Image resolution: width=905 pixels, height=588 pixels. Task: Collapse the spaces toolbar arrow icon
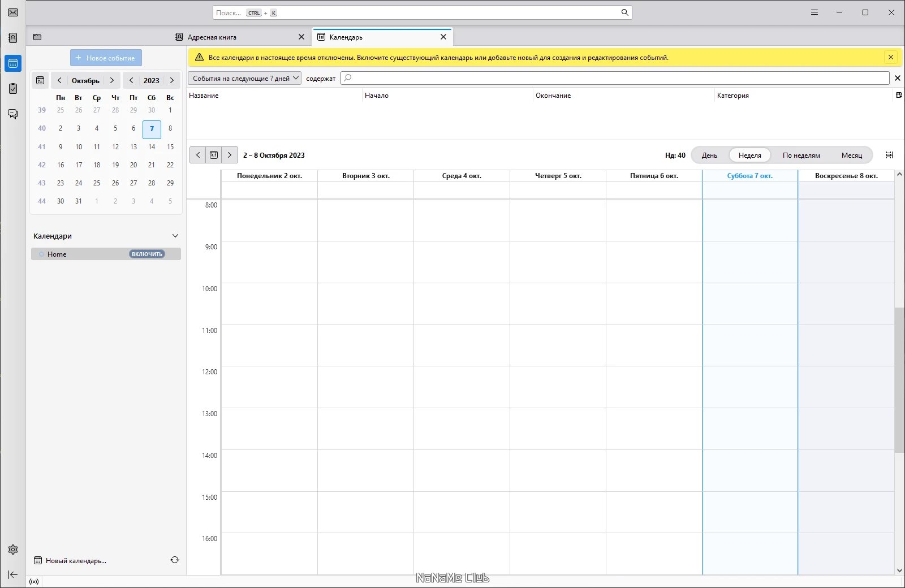(x=13, y=575)
